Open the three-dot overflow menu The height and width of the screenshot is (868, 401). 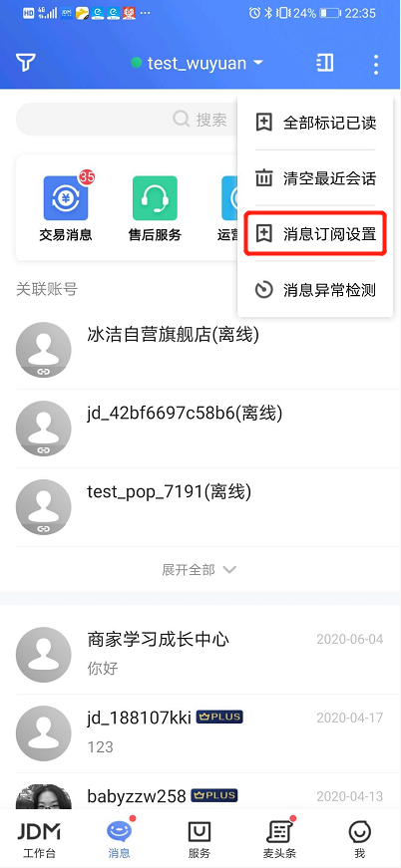376,64
